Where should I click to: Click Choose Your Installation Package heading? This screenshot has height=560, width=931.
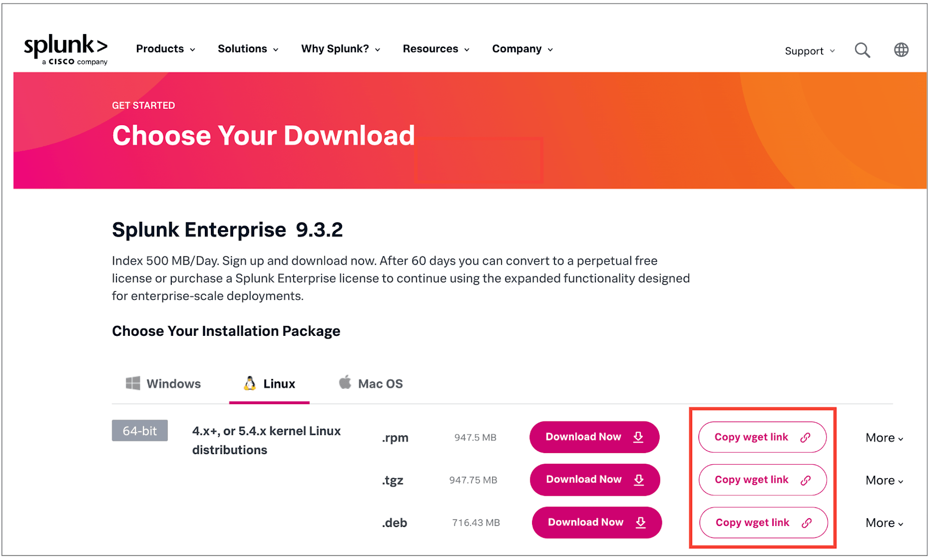pyautogui.click(x=226, y=331)
